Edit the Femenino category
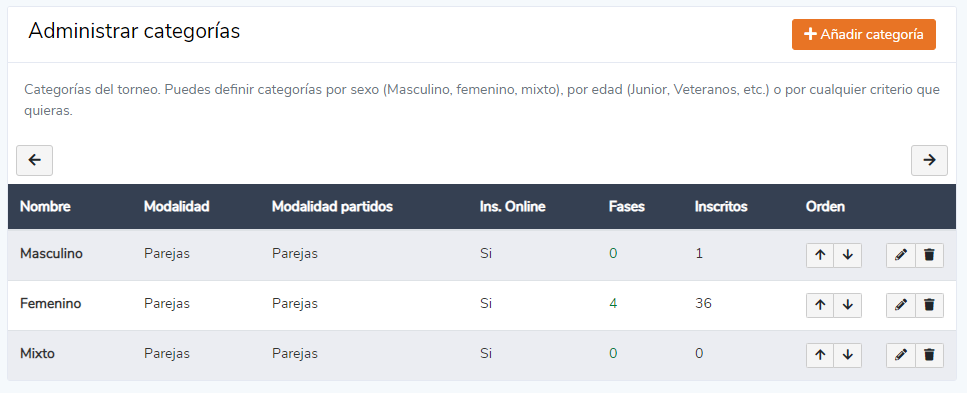This screenshot has height=393, width=967. pos(901,305)
